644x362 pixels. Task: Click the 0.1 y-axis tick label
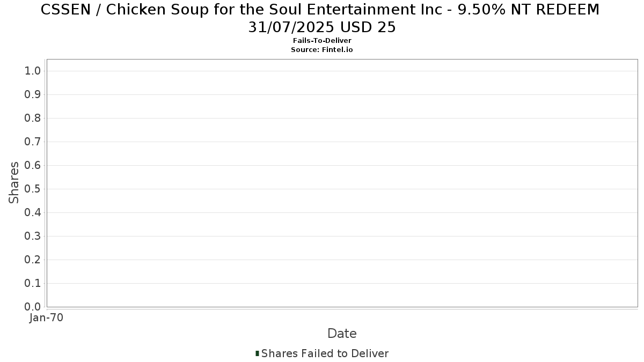point(33,284)
